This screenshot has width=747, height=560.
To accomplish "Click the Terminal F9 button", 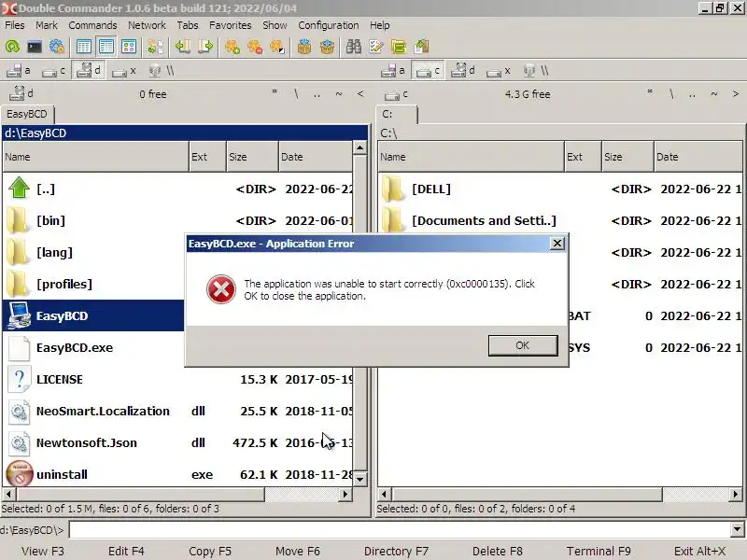I will click(599, 551).
